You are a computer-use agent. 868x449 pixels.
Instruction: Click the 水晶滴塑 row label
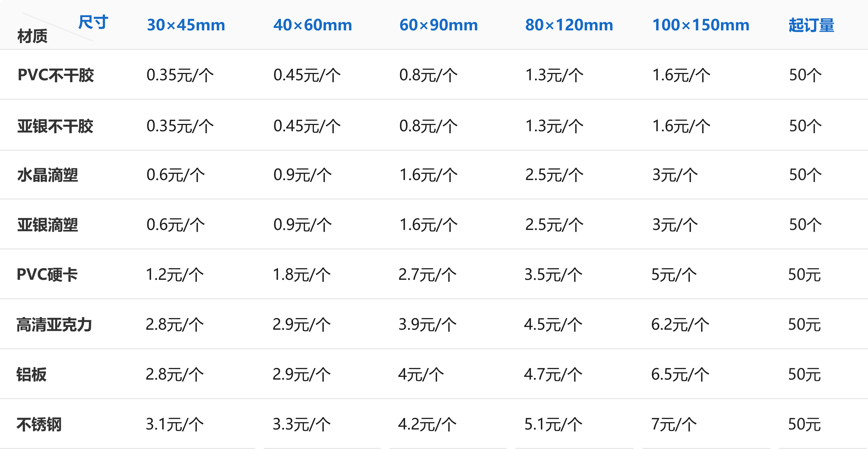click(47, 175)
